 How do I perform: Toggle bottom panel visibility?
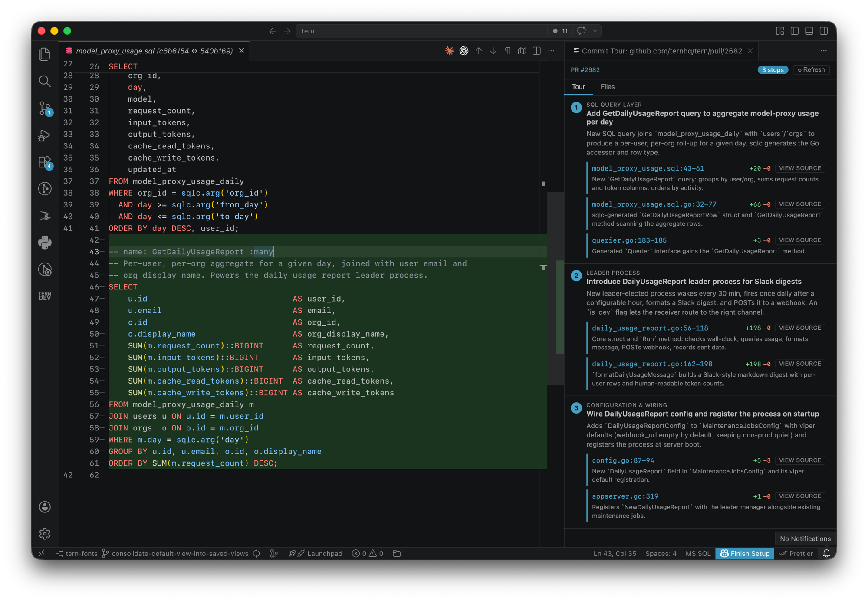point(809,31)
